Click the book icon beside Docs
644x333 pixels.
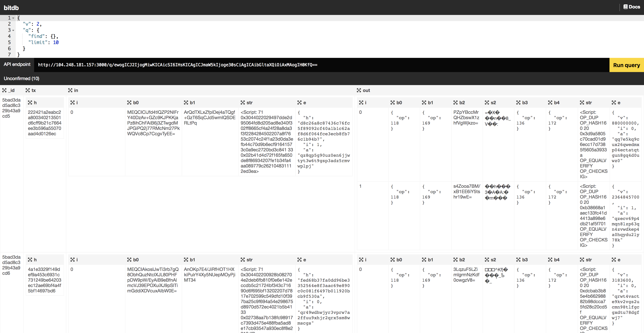pos(625,7)
